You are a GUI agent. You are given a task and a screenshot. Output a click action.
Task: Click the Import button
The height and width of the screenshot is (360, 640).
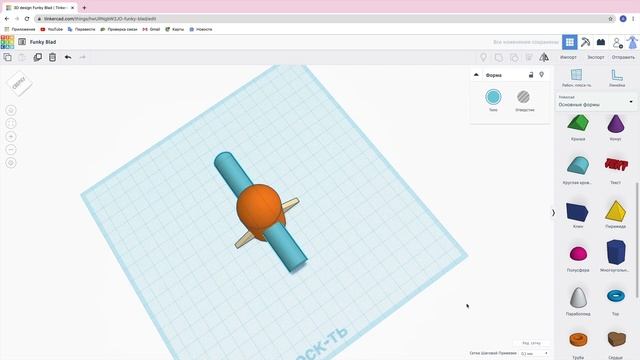coord(568,58)
